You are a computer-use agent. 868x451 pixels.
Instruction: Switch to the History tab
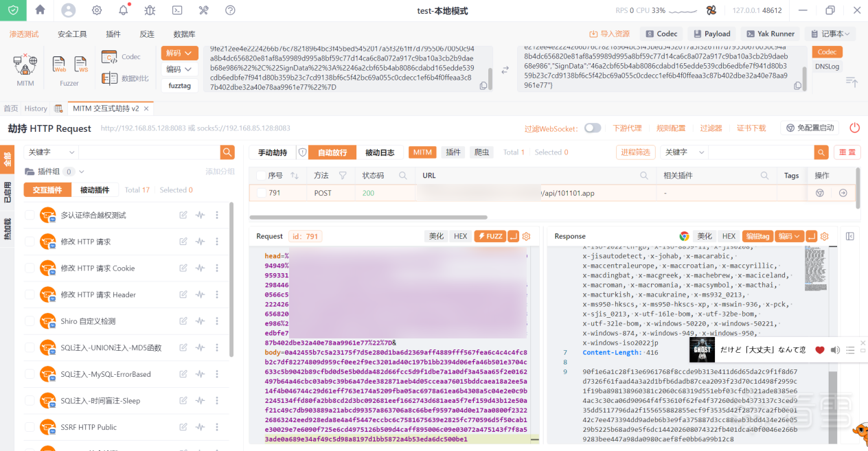[36, 108]
